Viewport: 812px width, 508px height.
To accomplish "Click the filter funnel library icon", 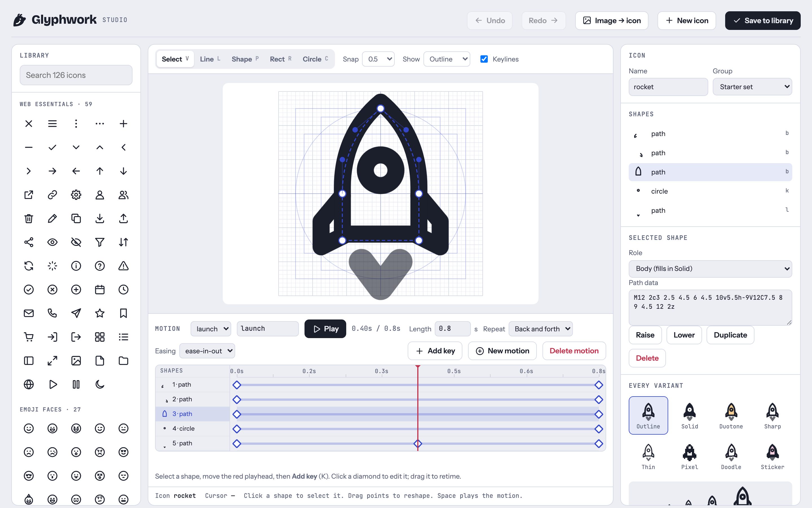I will pyautogui.click(x=100, y=242).
